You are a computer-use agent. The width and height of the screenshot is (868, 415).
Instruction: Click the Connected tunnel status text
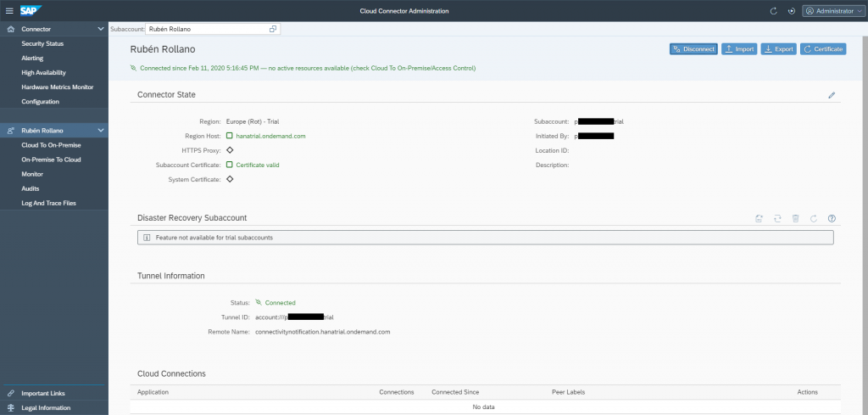tap(280, 303)
